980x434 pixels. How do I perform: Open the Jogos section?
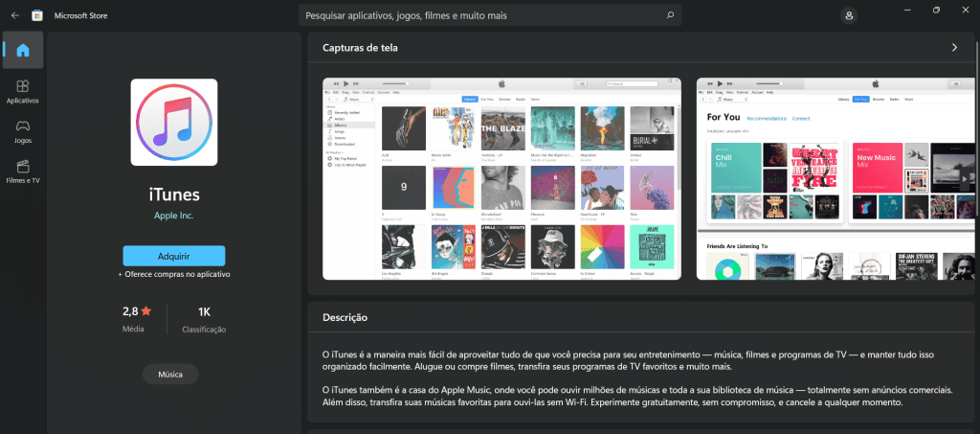coord(23,131)
